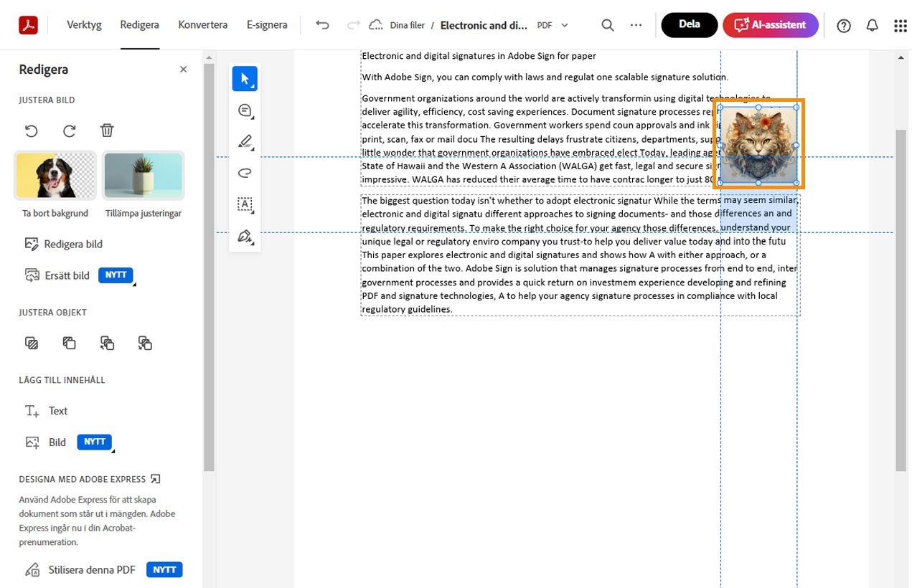Delete the selected image with trash icon

tap(107, 130)
